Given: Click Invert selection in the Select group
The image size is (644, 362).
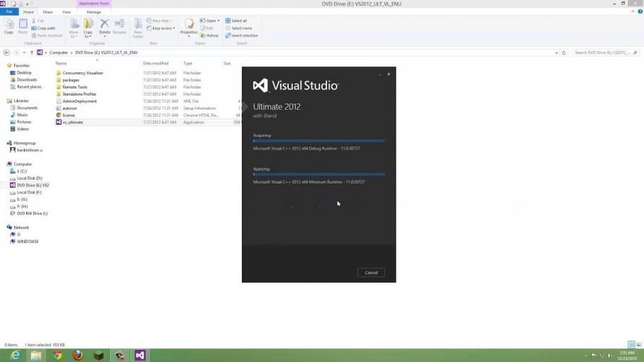Looking at the screenshot, I should click(241, 35).
